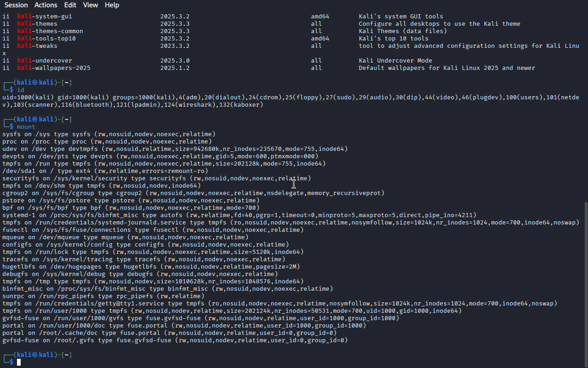This screenshot has height=368, width=588.
Task: Click the vertical scrollbar thumb
Action: (x=585, y=284)
